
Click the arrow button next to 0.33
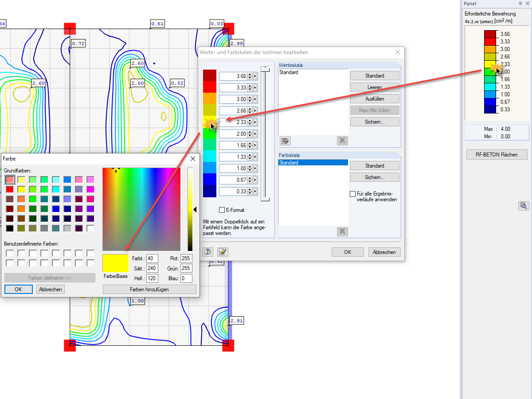255,192
